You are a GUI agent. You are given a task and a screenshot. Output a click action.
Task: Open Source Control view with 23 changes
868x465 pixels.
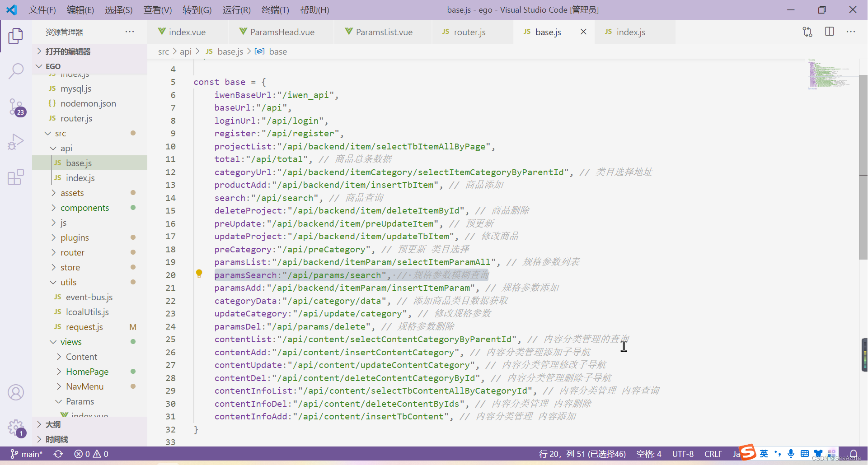click(x=17, y=107)
